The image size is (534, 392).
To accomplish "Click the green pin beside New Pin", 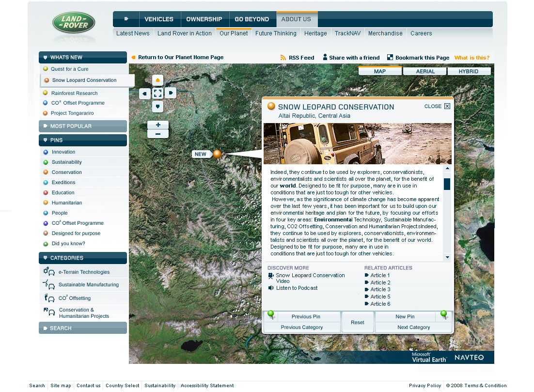I will (x=444, y=314).
